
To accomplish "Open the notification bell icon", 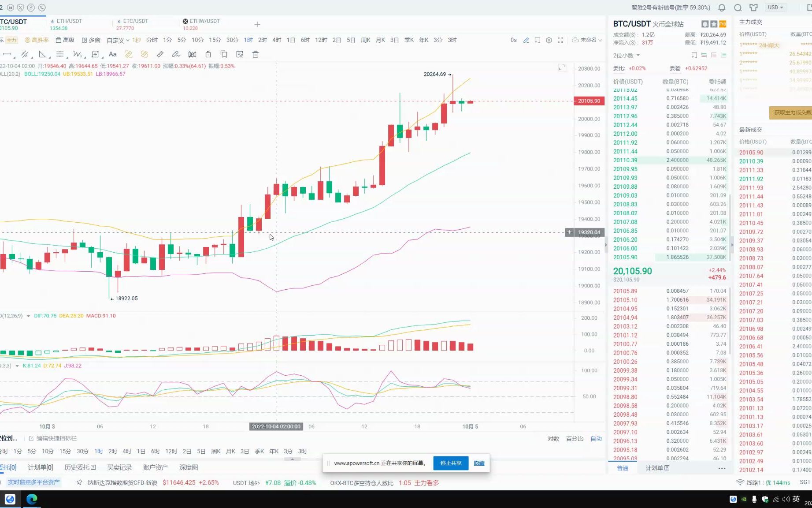I will [722, 7].
